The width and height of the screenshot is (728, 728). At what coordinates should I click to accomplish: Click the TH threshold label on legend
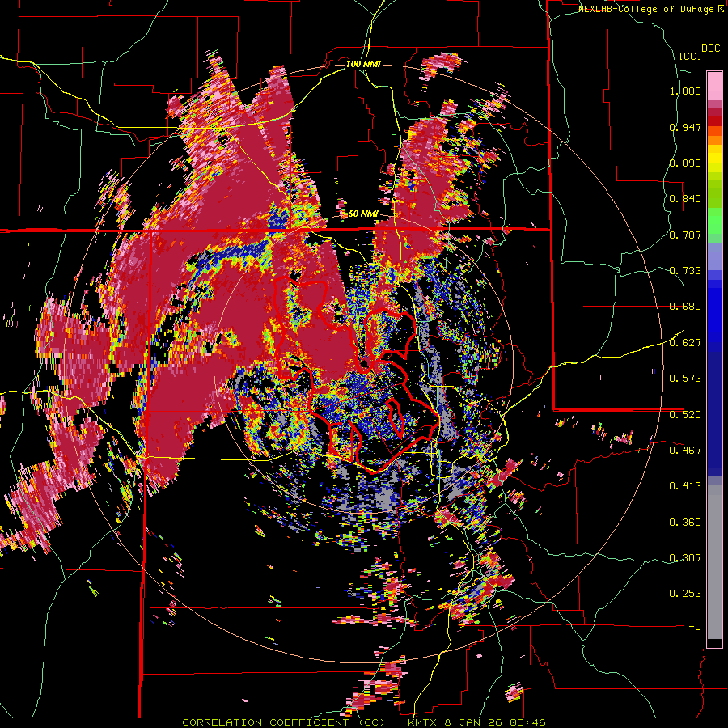click(695, 630)
